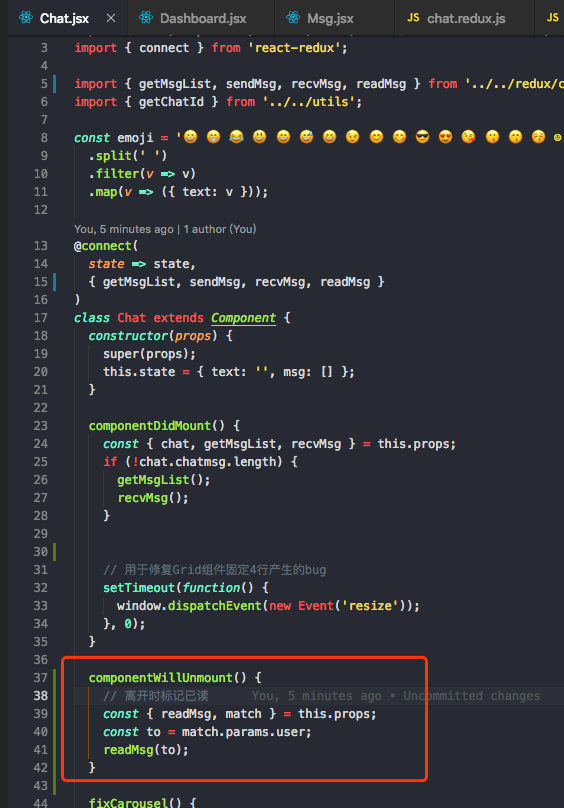The height and width of the screenshot is (808, 564).
Task: Click componentWillUnmount method name
Action: [x=160, y=678]
